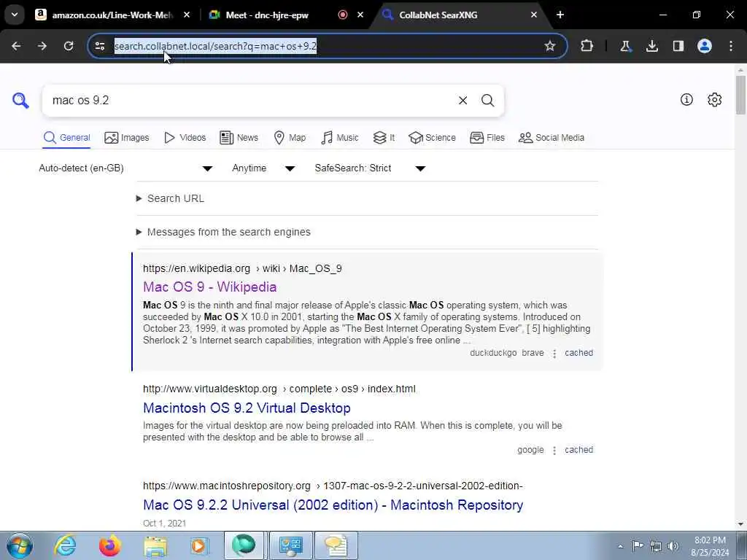Open Windows Explorer from the taskbar
Screen dimensions: 747x560
[x=155, y=545]
